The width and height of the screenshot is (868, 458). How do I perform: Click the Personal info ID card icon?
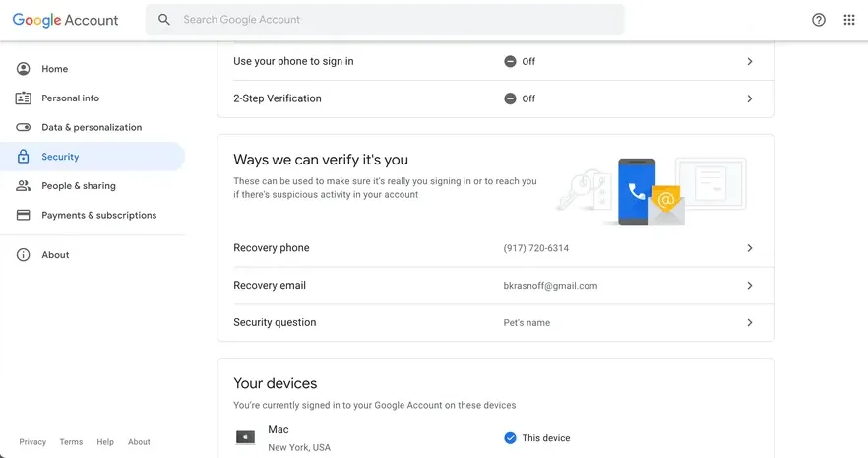(24, 98)
